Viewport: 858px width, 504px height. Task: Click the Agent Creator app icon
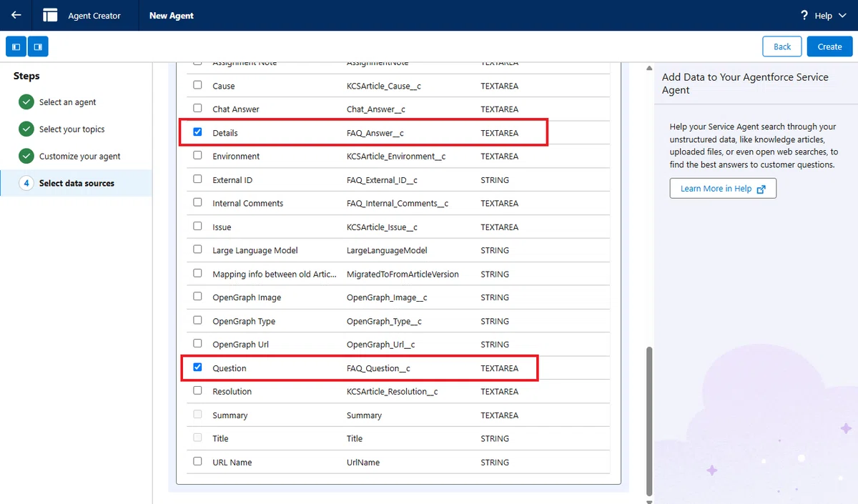(50, 15)
